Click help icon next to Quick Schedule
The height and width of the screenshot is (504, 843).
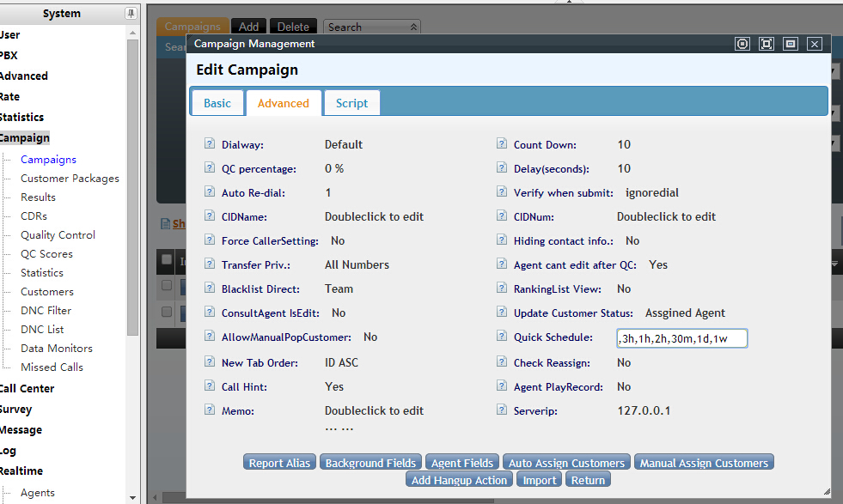click(502, 337)
